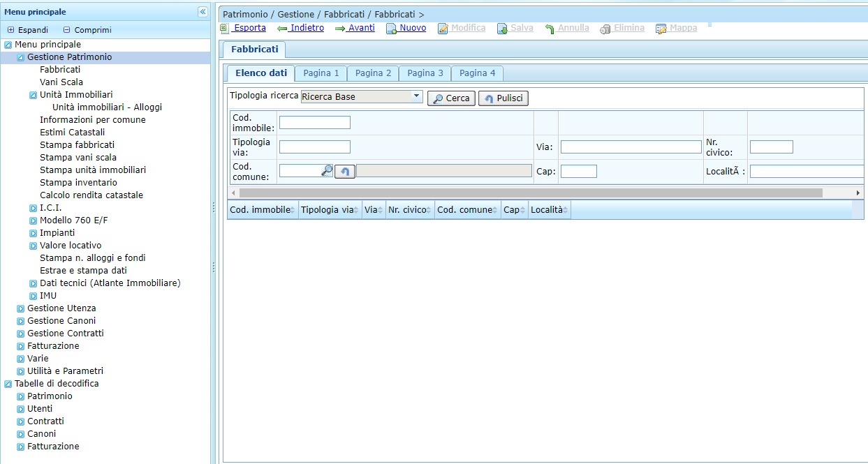The width and height of the screenshot is (868, 464).
Task: Open Stampa inventario tree item
Action: (x=79, y=183)
